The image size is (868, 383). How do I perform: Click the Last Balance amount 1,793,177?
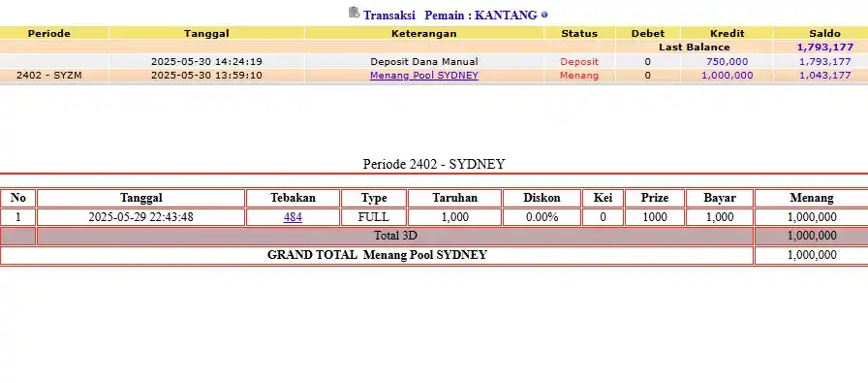click(x=824, y=48)
